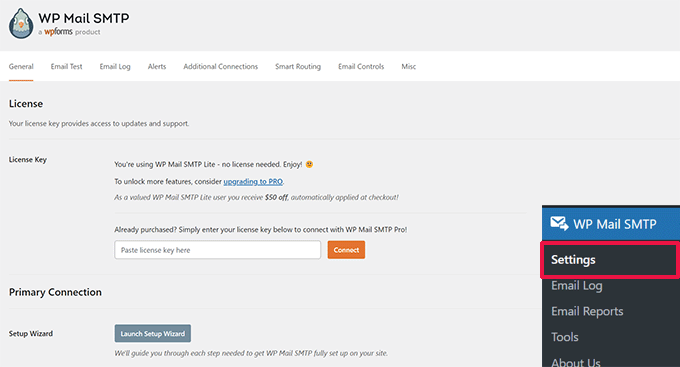Select the Additional Connections tab
680x367 pixels.
tap(220, 66)
